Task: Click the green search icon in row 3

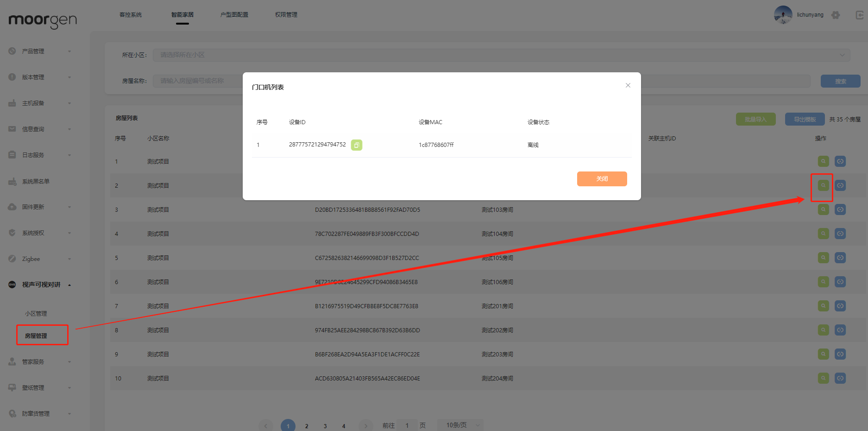Action: [823, 209]
